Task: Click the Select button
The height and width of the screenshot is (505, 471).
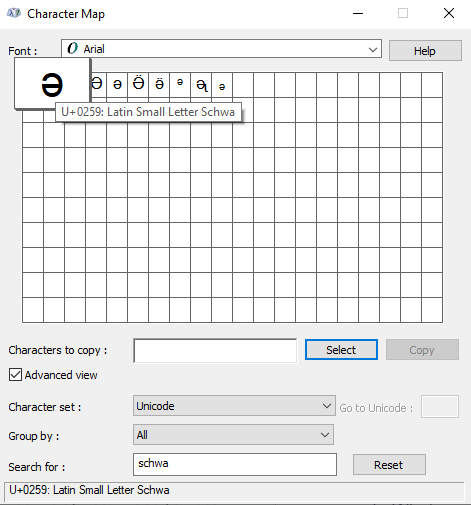Action: pyautogui.click(x=341, y=350)
